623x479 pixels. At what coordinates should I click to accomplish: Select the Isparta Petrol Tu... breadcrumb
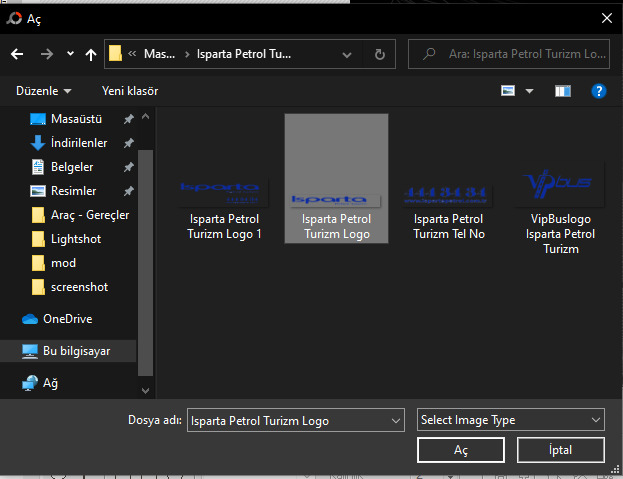[x=244, y=54]
